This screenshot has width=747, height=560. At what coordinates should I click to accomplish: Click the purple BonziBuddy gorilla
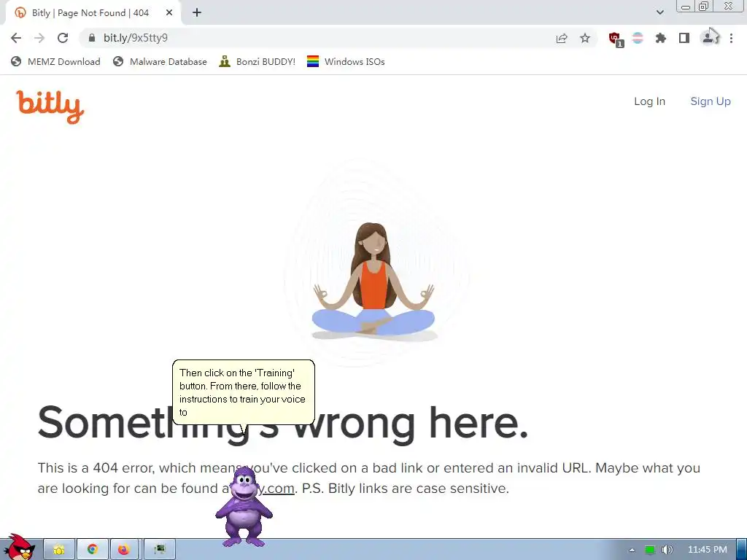pyautogui.click(x=244, y=507)
